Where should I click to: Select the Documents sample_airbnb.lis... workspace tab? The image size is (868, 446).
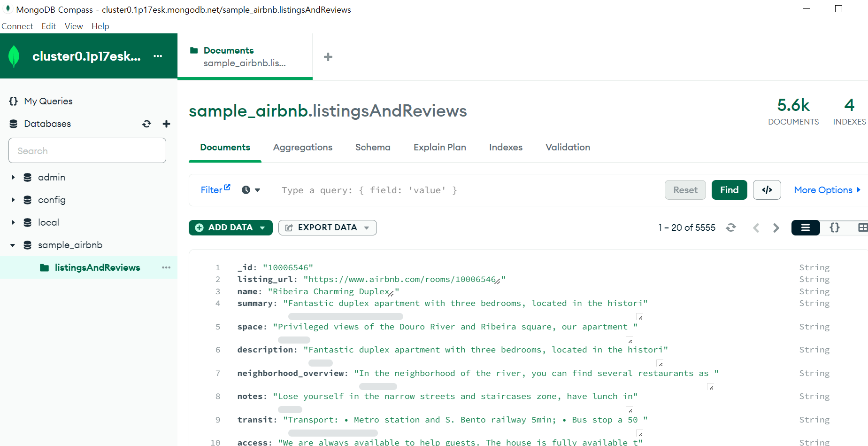click(x=245, y=56)
